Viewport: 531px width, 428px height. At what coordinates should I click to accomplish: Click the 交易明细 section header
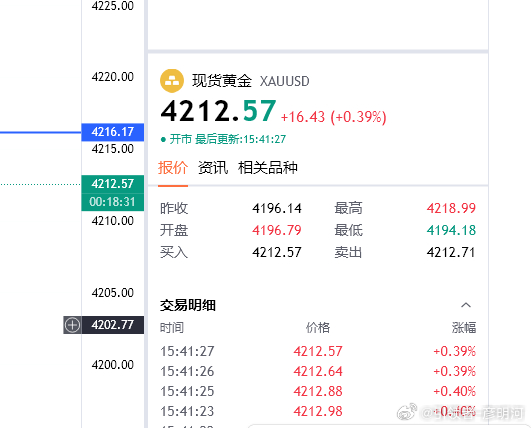coord(188,305)
